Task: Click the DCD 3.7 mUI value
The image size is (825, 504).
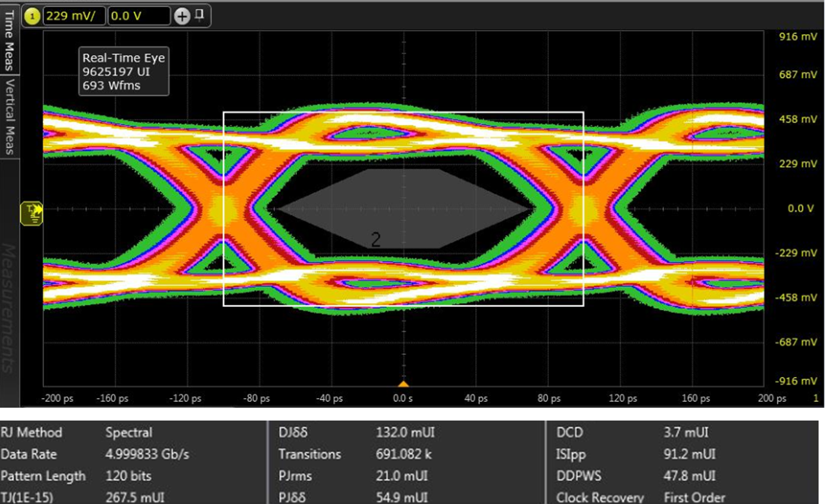Action: (686, 433)
